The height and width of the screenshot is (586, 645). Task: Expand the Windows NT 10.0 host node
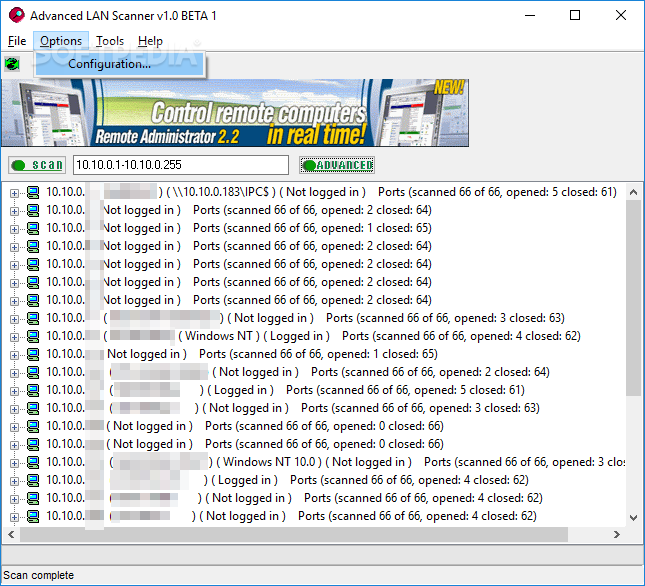click(x=14, y=463)
